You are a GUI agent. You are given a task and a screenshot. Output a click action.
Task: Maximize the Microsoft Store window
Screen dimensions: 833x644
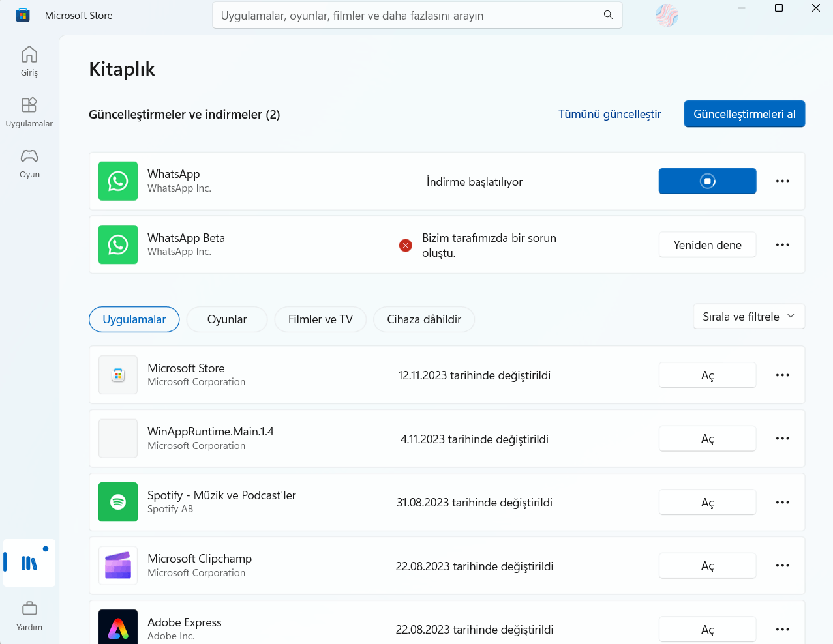coord(779,8)
